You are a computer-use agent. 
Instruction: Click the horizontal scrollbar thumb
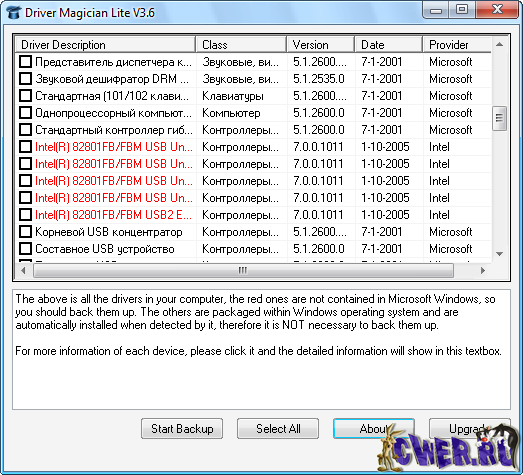(x=243, y=271)
